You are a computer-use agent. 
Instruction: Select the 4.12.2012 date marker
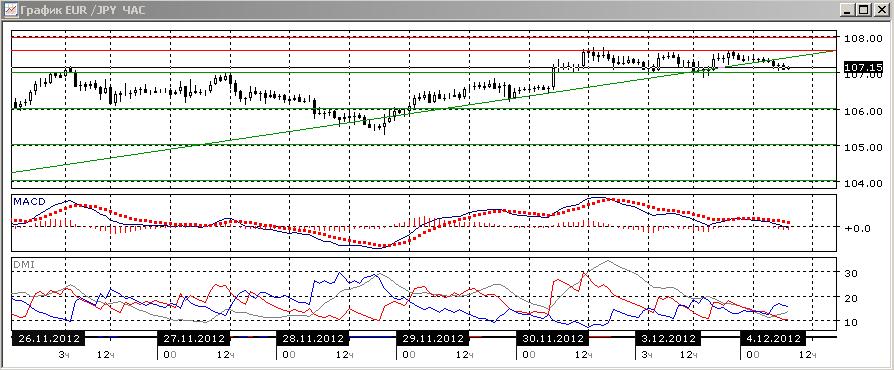point(773,338)
